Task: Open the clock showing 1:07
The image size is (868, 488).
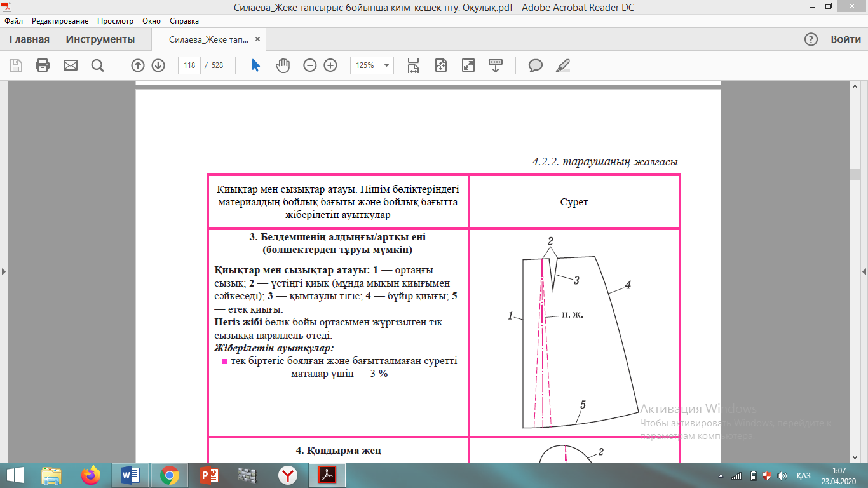Action: (838, 475)
